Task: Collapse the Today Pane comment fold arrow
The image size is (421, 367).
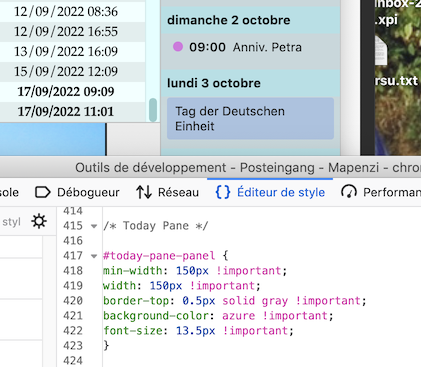Action: click(x=94, y=226)
